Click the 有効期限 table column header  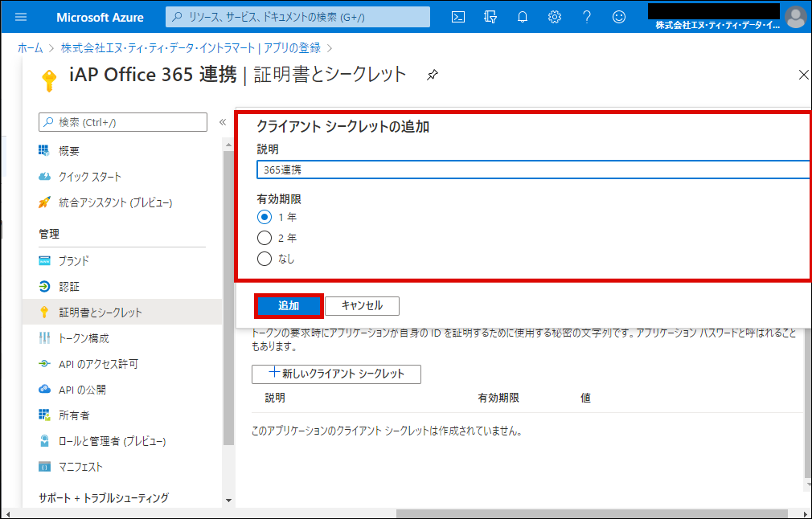tap(498, 398)
